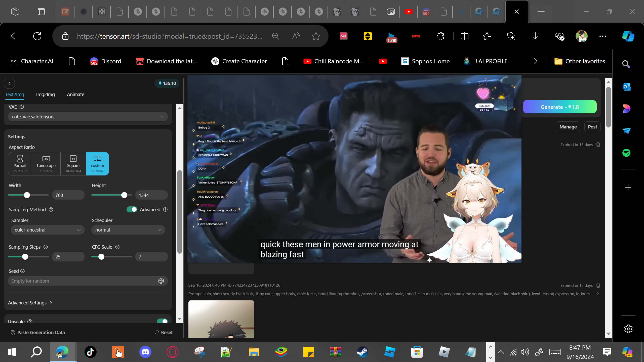Viewport: 644px width, 362px height.
Task: Click the Sampling Steps slider handle
Action: [25, 257]
